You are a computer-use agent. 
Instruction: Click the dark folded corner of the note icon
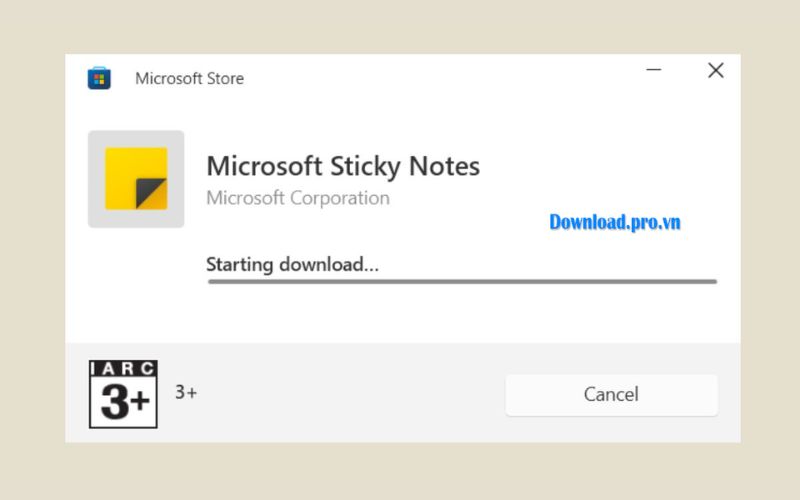click(151, 193)
